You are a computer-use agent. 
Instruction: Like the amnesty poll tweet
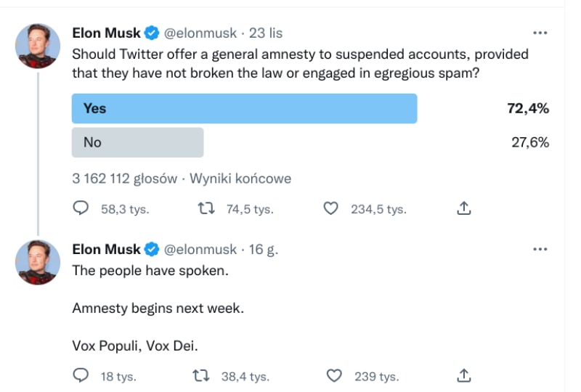[331, 209]
